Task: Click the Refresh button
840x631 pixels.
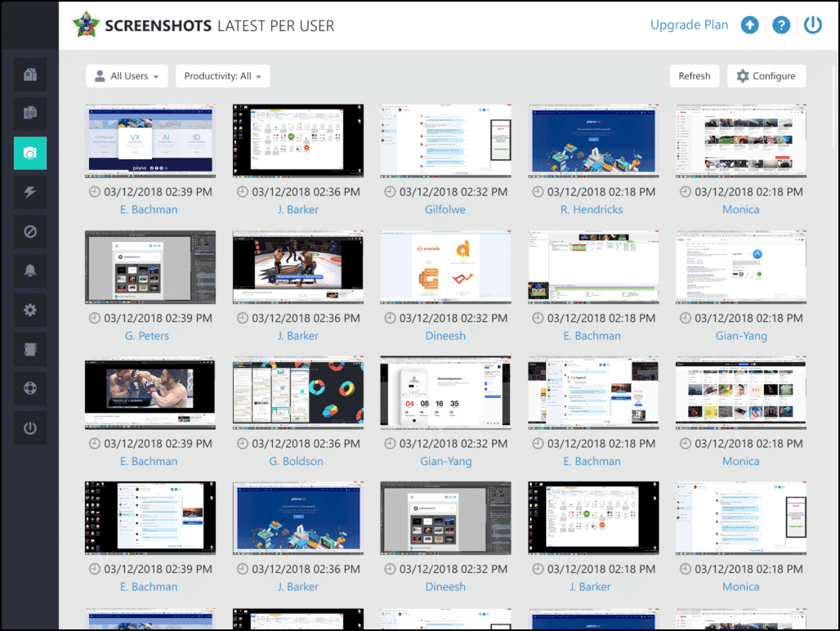Action: (x=694, y=76)
